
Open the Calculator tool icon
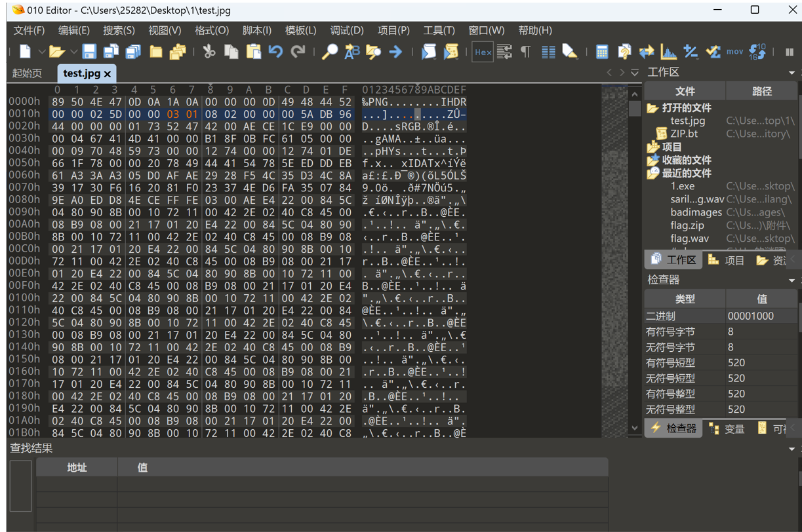(x=601, y=52)
